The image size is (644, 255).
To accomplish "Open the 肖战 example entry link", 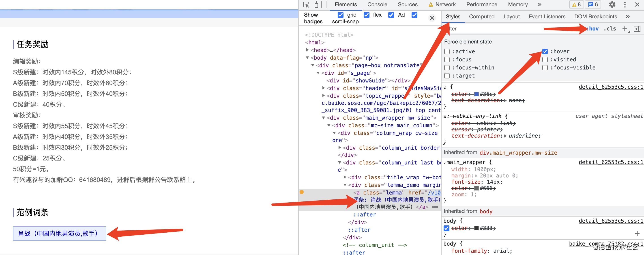I will [58, 233].
